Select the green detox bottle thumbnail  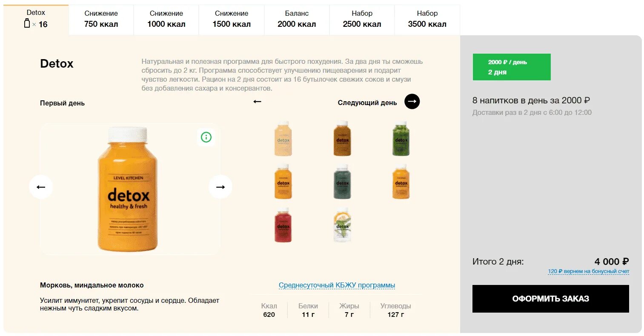401,139
